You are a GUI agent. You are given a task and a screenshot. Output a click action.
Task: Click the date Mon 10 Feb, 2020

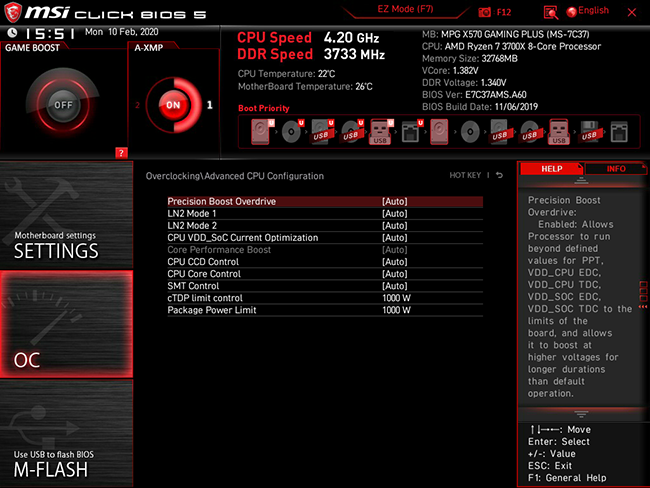coord(121,32)
